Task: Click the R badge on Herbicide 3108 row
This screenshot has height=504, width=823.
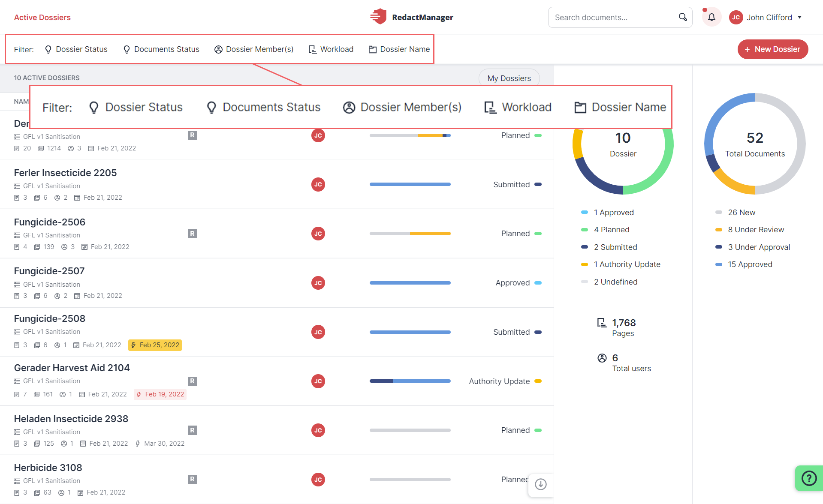Action: (192, 480)
